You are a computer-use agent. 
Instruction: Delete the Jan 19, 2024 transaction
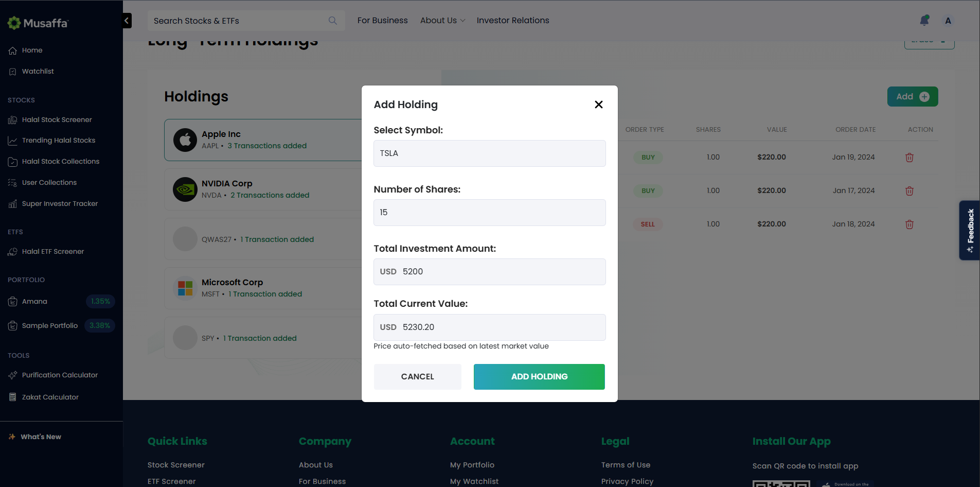click(x=910, y=158)
